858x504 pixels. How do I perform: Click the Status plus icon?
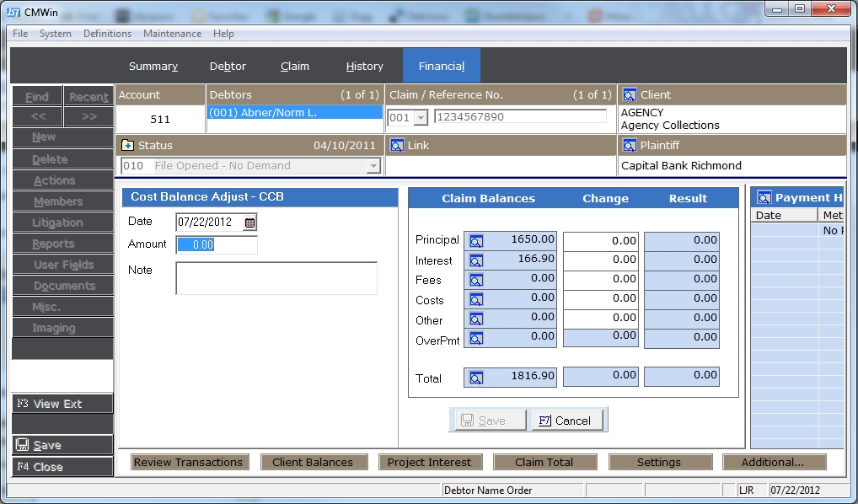click(x=127, y=145)
